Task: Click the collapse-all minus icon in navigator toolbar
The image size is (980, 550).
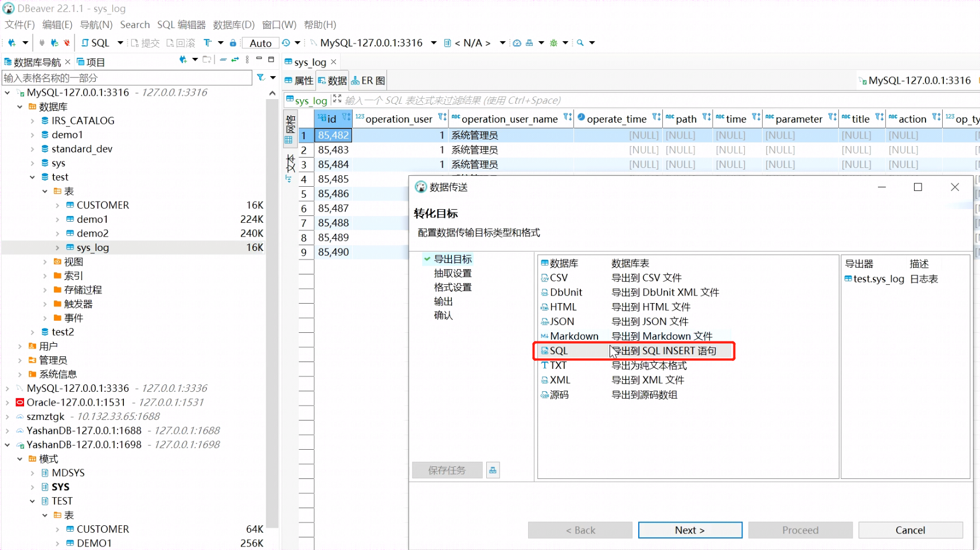Action: (x=223, y=60)
